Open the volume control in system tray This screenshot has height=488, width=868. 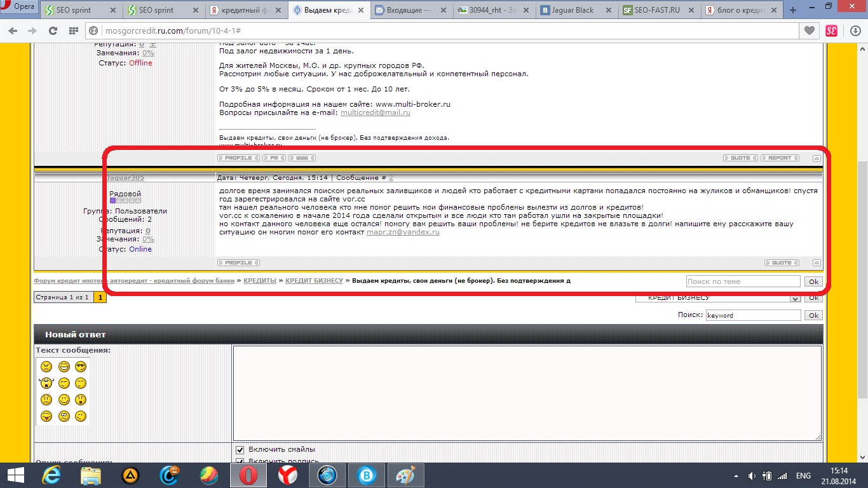(x=752, y=475)
